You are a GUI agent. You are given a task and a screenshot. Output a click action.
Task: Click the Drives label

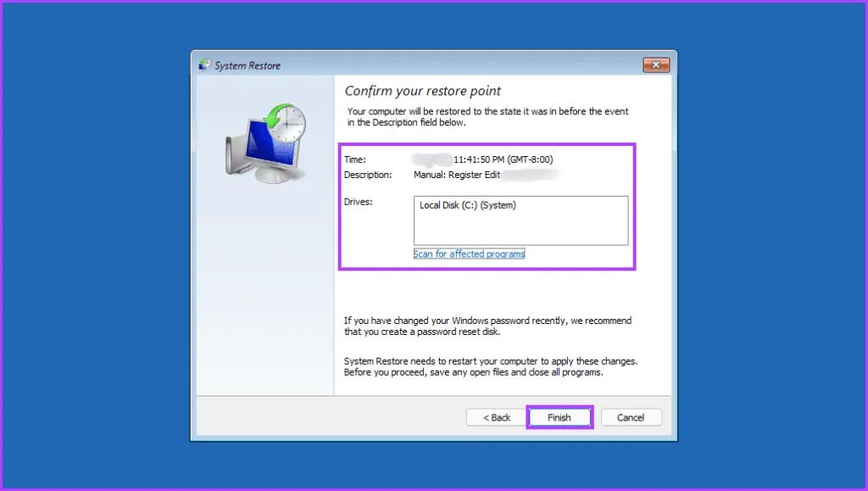[x=358, y=202]
